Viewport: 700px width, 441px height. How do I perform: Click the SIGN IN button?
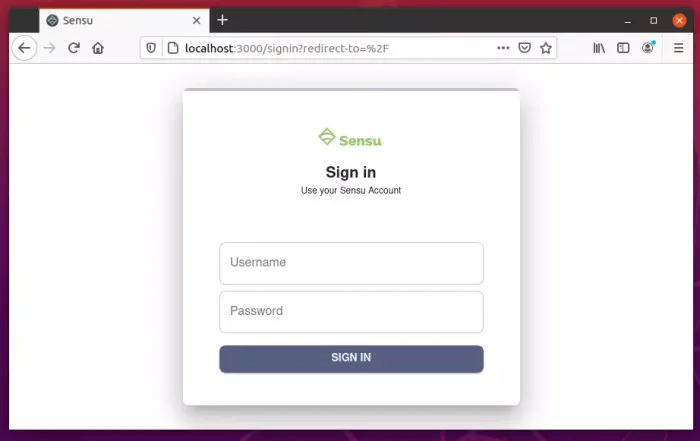(x=351, y=358)
